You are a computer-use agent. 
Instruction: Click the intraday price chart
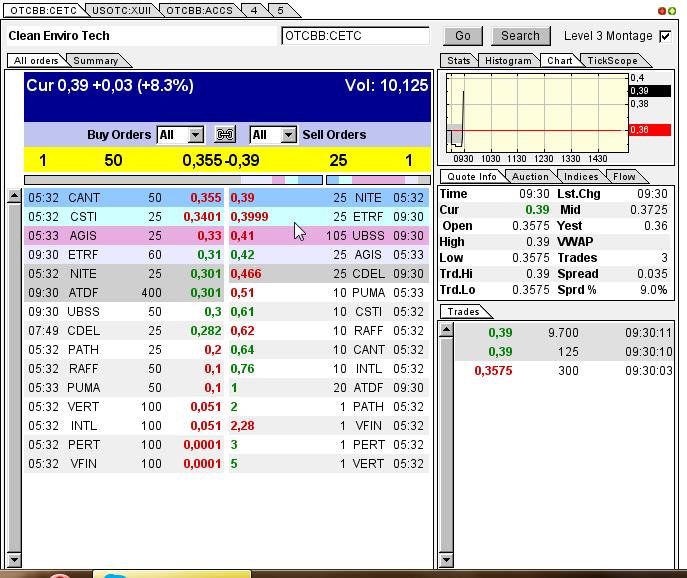[537, 113]
